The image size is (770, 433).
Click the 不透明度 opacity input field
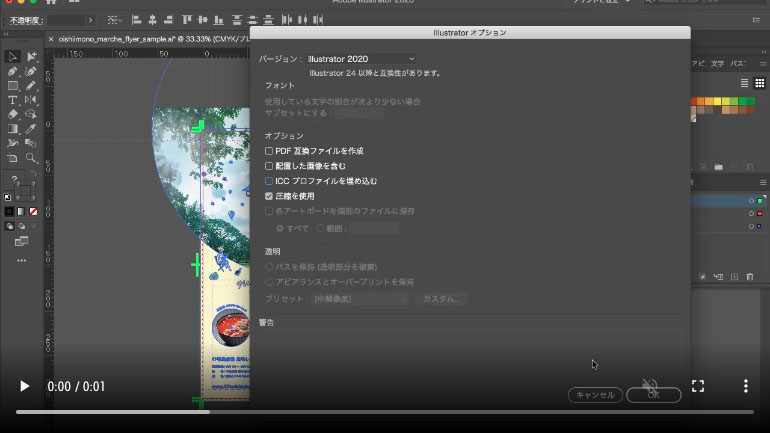point(66,20)
